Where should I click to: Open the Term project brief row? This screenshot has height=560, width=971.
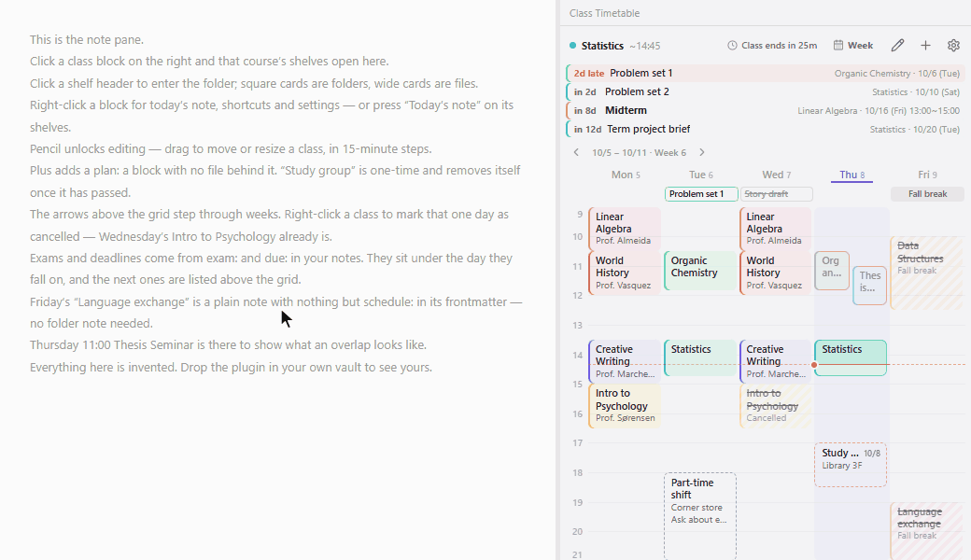coord(765,129)
